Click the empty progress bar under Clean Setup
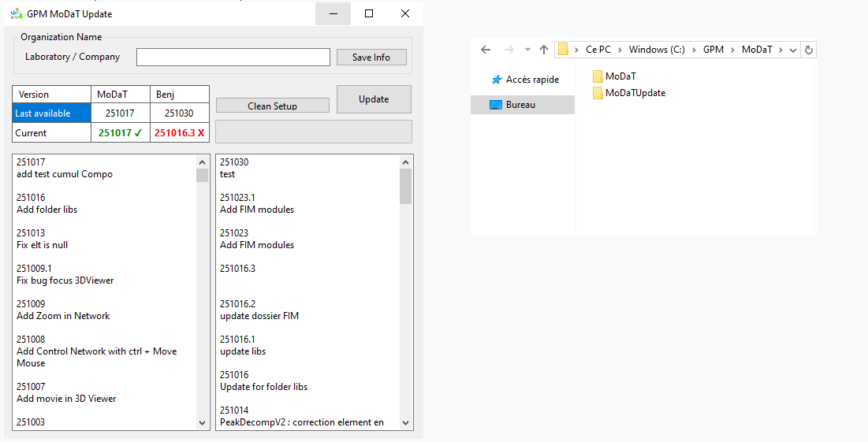The height and width of the screenshot is (442, 868). (314, 132)
